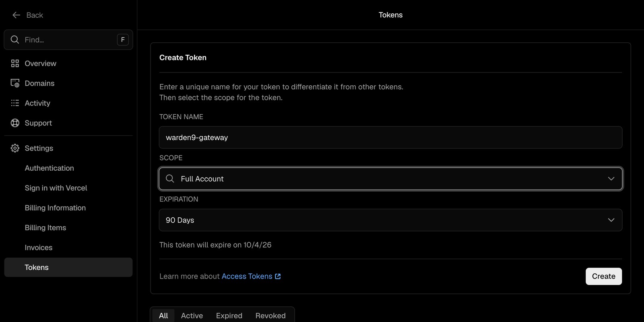Screen dimensions: 644x322
Task: Click the Support lifebuoy icon
Action: click(x=15, y=123)
